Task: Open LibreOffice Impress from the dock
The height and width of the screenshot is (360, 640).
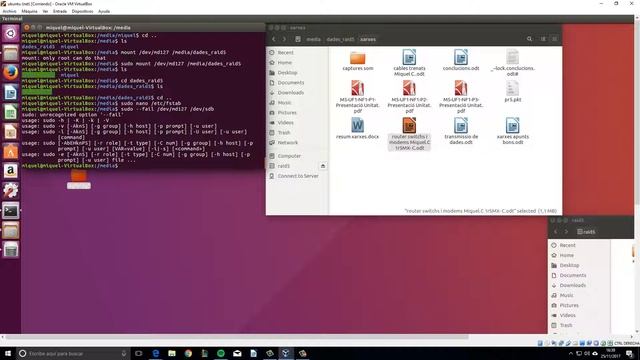Action: point(11,132)
